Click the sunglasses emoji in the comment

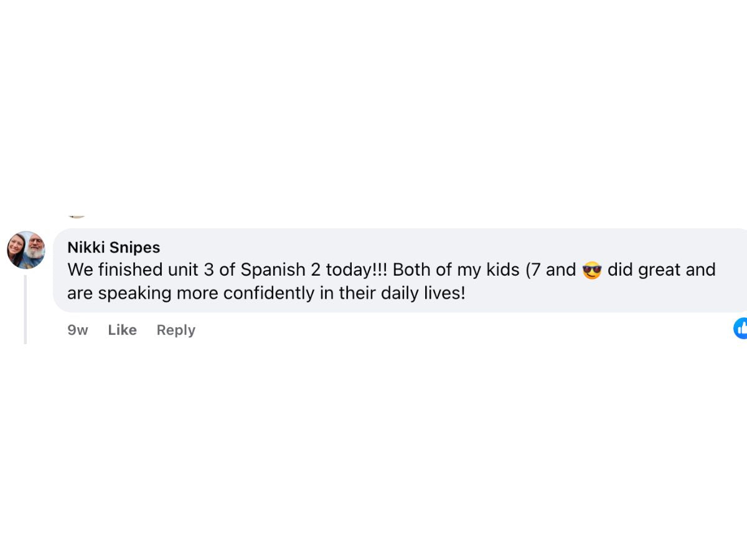tap(591, 271)
